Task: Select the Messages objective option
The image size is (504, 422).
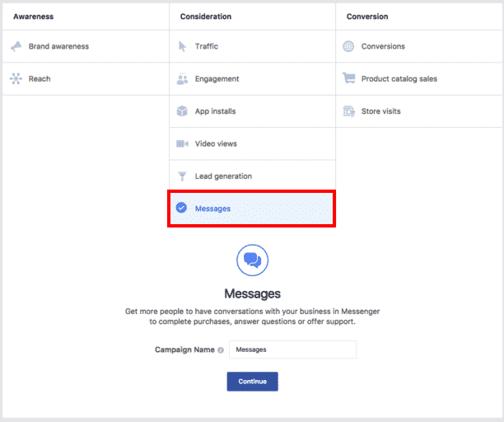Action: [x=212, y=209]
